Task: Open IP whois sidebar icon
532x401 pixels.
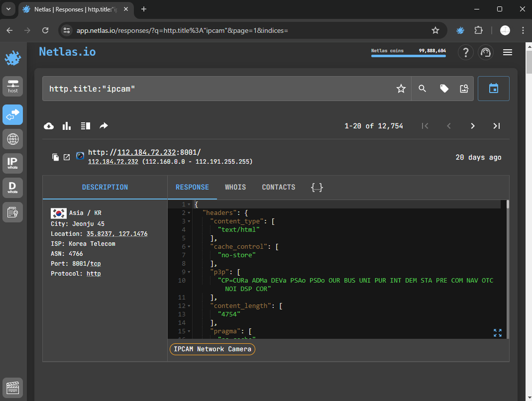Action: tap(12, 163)
